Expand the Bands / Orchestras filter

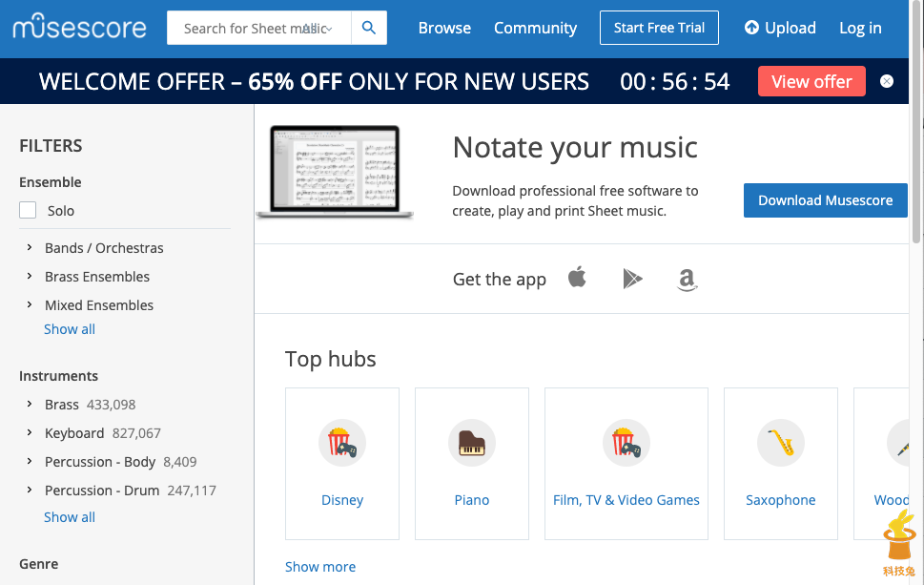tap(30, 248)
